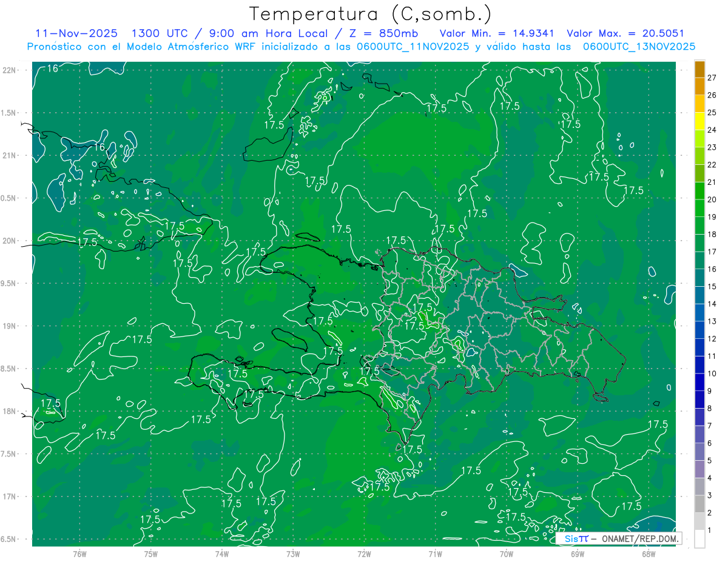
Task: Click legend value 5
Action: point(710,460)
